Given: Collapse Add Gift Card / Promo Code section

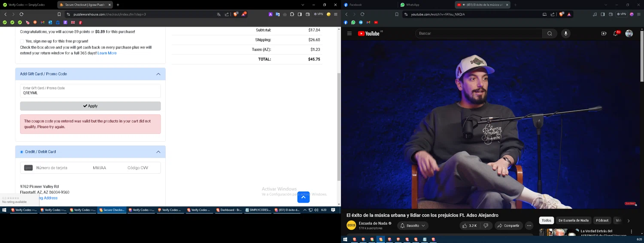Looking at the screenshot, I should [158, 74].
